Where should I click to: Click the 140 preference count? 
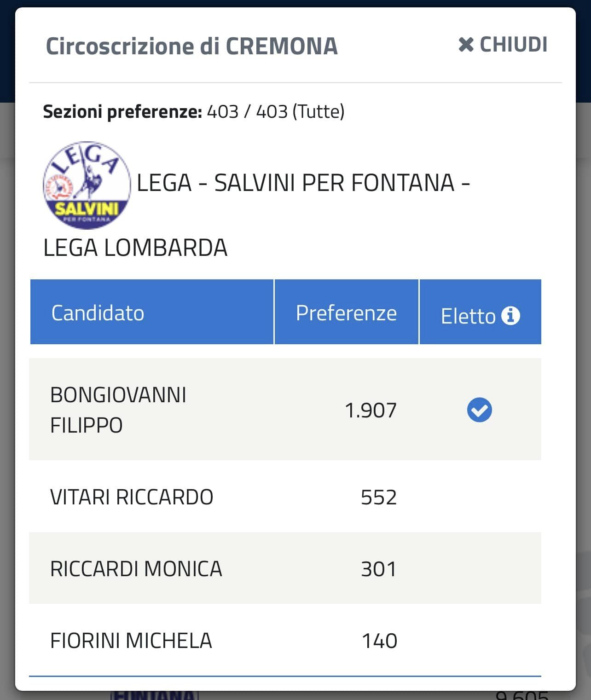379,641
